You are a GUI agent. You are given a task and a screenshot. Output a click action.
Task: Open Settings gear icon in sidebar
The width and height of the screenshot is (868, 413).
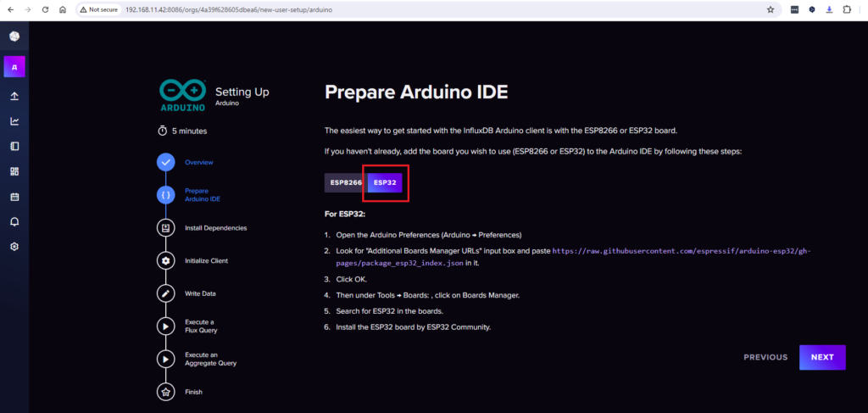point(14,247)
